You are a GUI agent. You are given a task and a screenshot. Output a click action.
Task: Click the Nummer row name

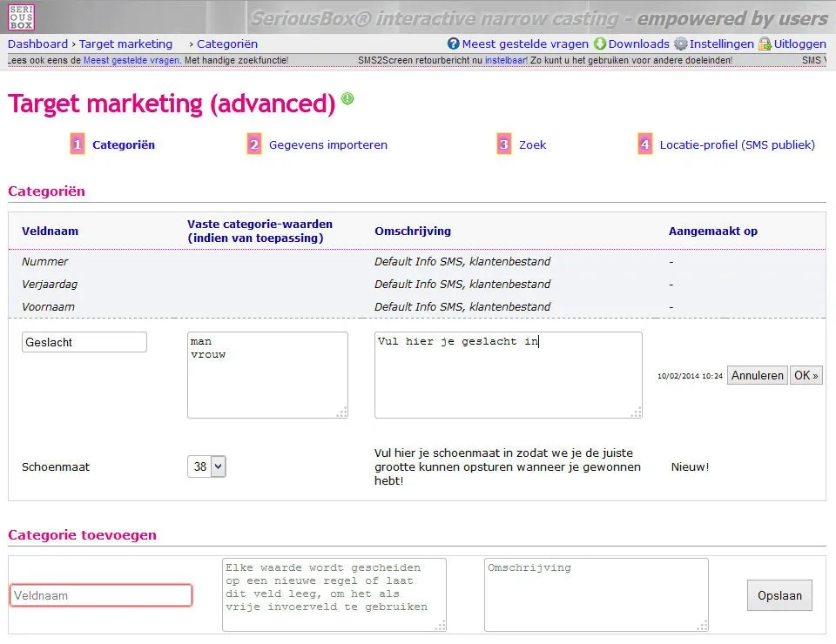45,262
